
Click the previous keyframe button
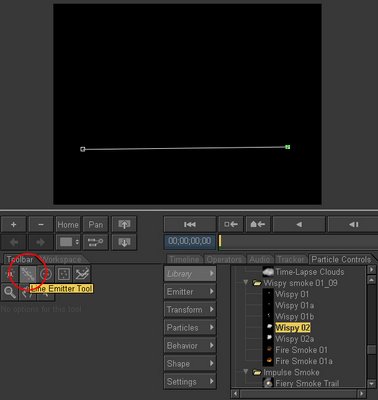coord(258,225)
